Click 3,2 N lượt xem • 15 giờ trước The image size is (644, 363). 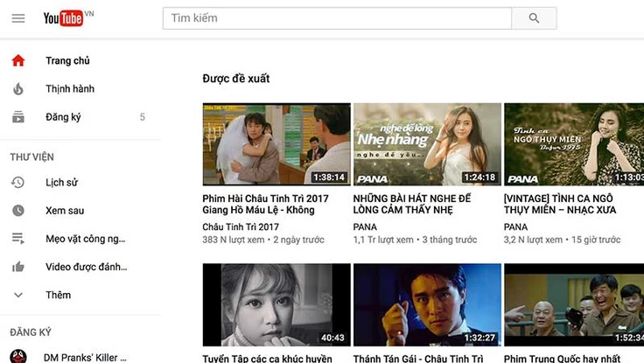(x=562, y=240)
